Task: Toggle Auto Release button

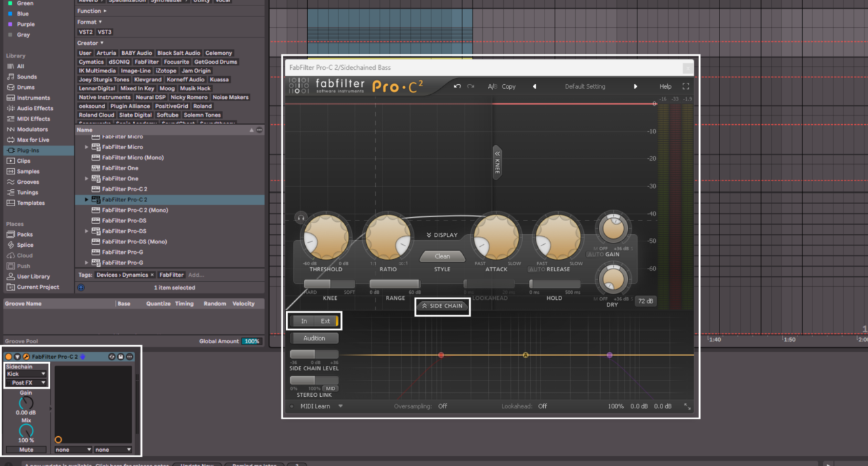Action: pos(536,269)
